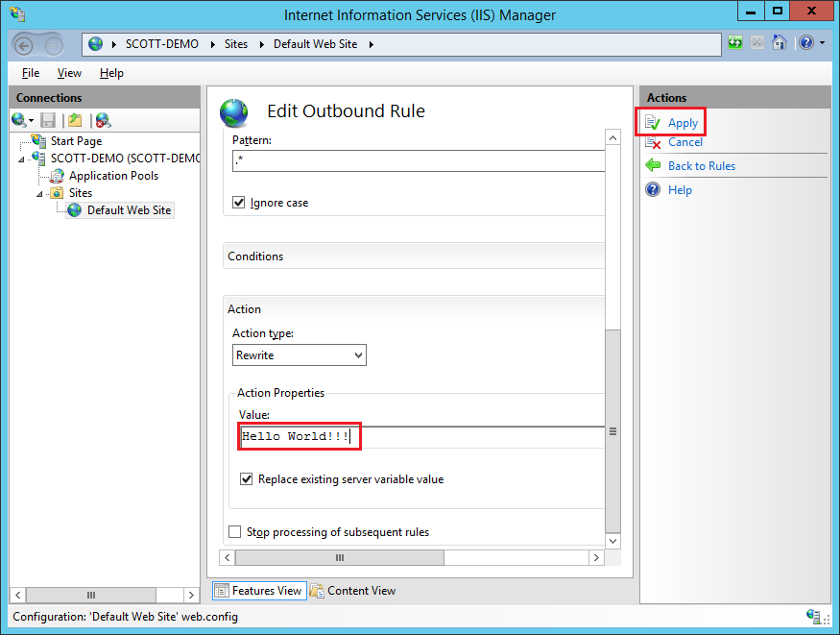Click the Save icon in Connections toolbar

click(48, 120)
